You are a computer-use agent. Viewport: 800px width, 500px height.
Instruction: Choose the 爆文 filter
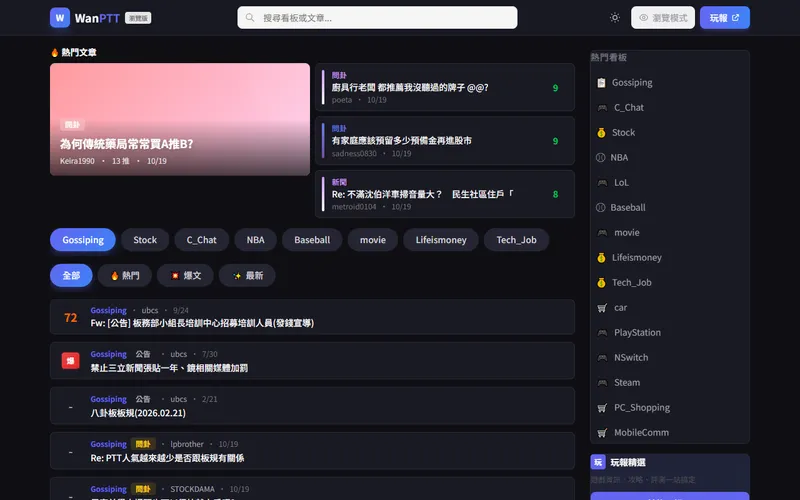185,276
